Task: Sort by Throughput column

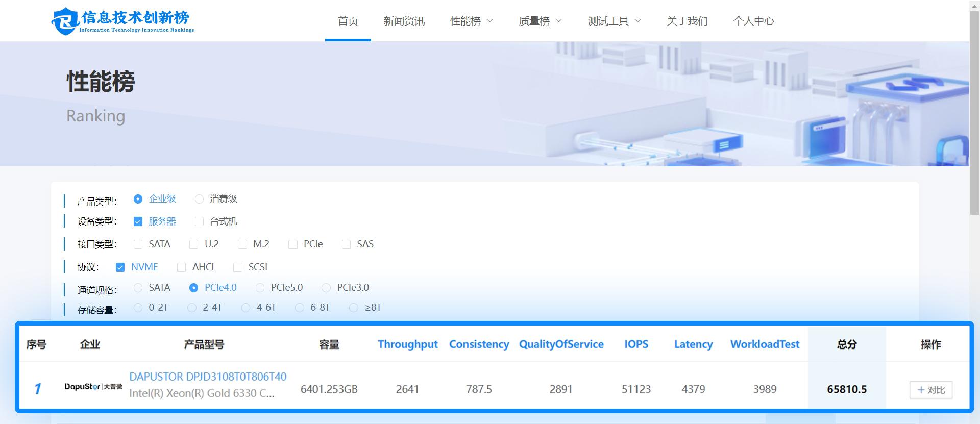Action: [x=408, y=344]
